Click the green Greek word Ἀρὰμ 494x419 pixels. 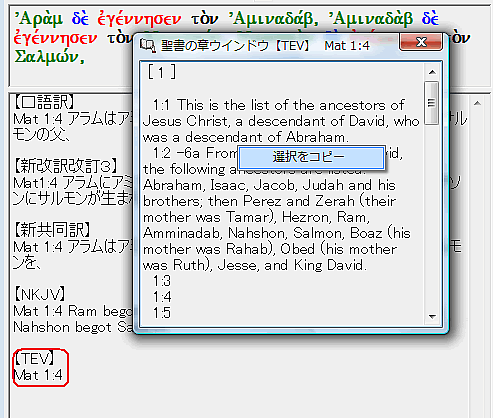click(39, 19)
